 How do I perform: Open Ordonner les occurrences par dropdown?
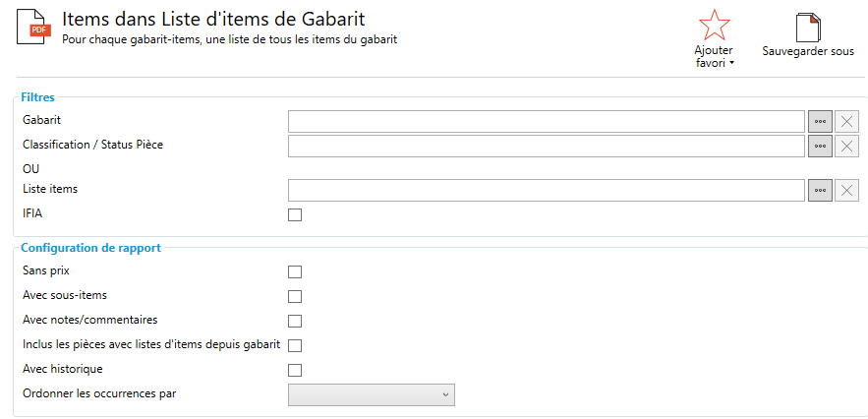[x=371, y=394]
